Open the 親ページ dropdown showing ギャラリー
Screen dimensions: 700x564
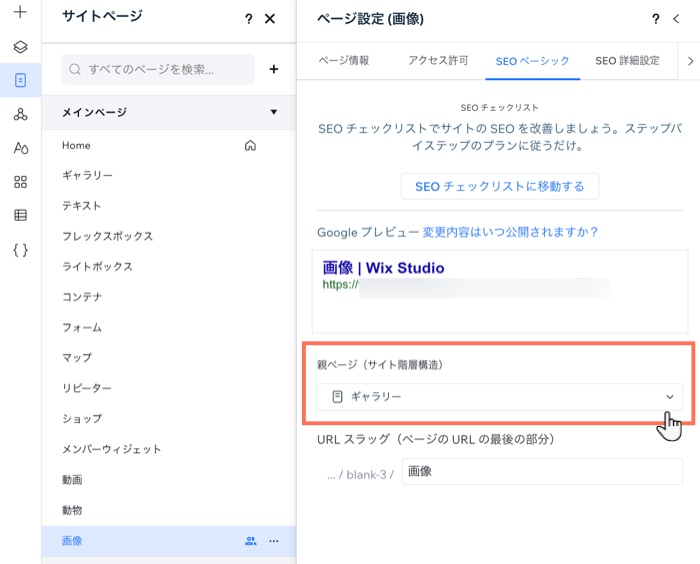500,397
